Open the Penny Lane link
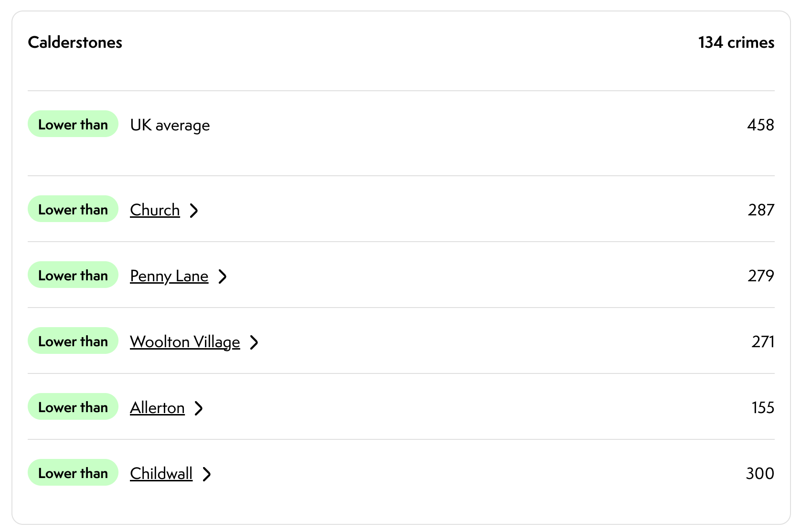Viewport: 801px width, 532px height. (169, 276)
